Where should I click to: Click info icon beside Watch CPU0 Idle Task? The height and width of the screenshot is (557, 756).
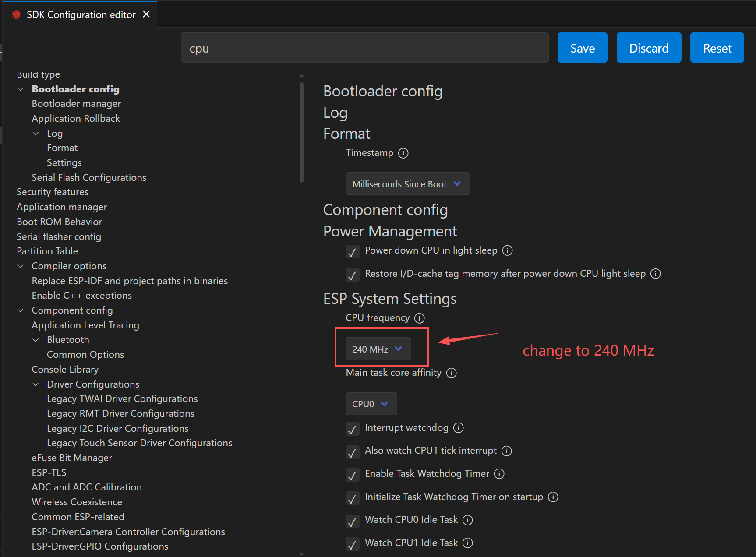468,520
